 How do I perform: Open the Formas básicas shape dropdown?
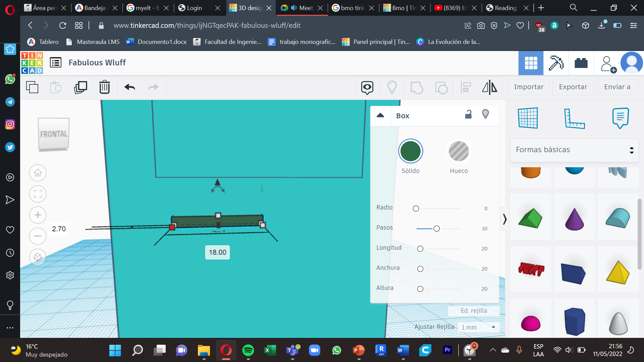point(574,150)
